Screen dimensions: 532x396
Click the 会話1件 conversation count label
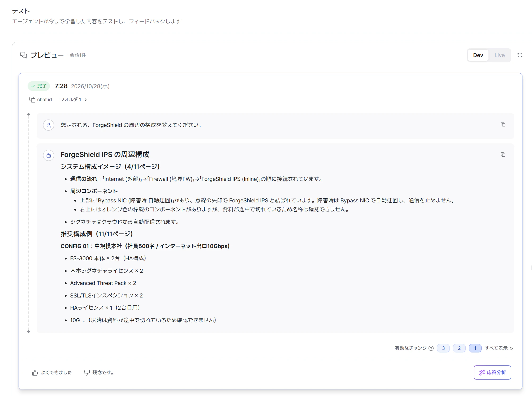pos(78,55)
